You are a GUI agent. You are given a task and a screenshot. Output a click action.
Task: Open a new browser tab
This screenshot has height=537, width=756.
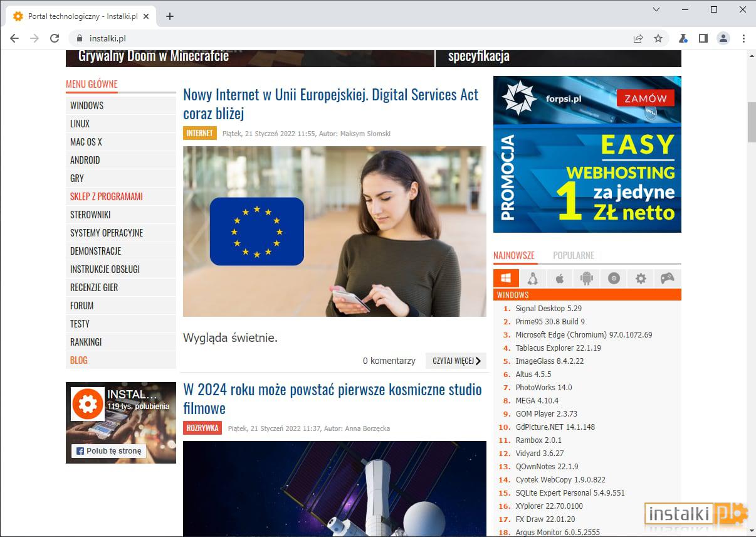tap(170, 16)
